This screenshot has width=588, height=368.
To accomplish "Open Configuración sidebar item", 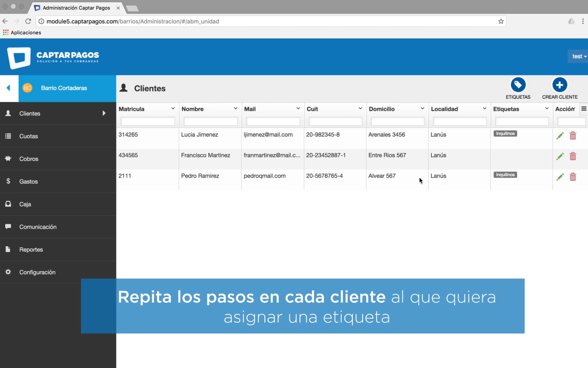I will 37,272.
